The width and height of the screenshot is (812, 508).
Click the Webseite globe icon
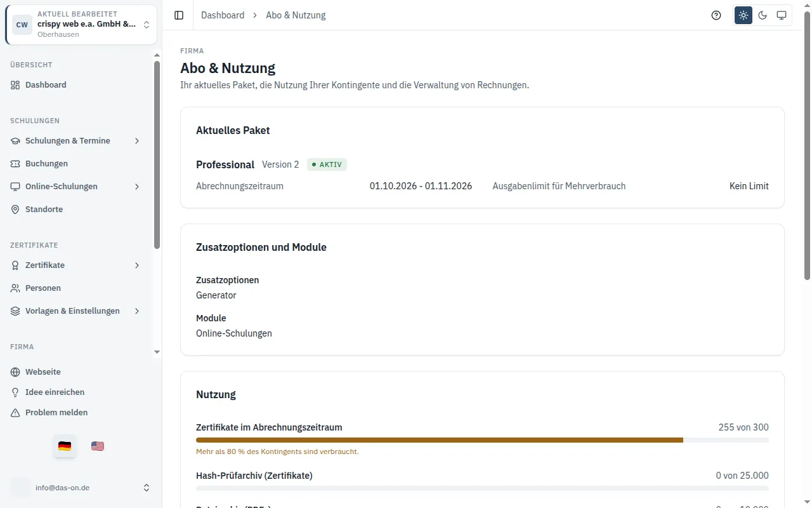point(15,372)
